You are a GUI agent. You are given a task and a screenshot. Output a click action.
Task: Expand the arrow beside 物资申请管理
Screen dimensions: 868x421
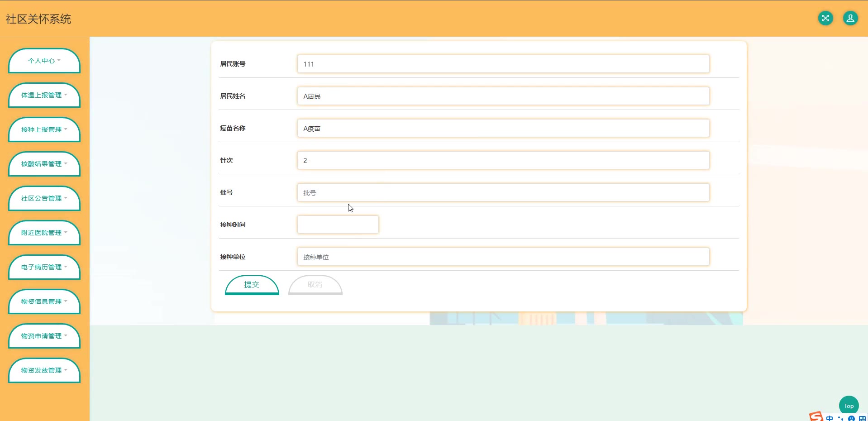click(x=66, y=335)
